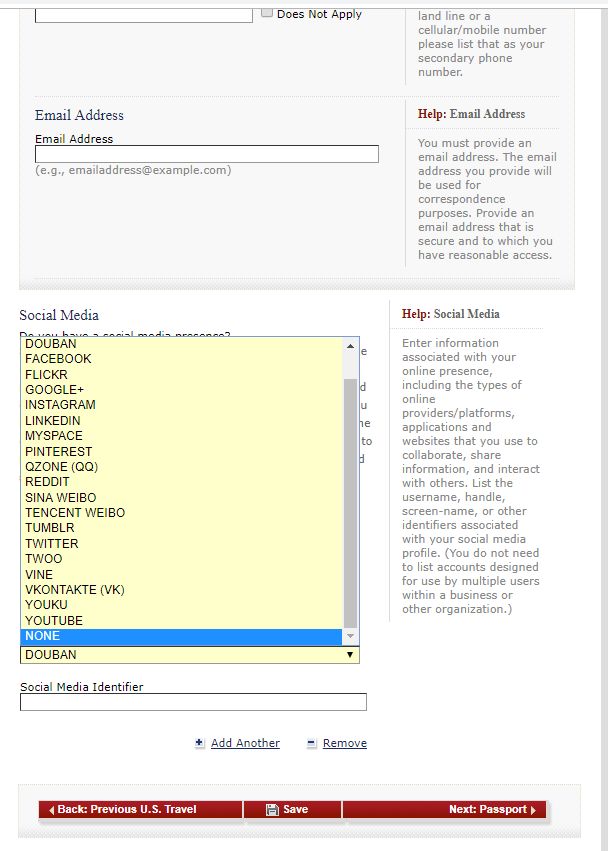The height and width of the screenshot is (851, 608).
Task: Proceed to Next: Passport
Action: pos(444,809)
